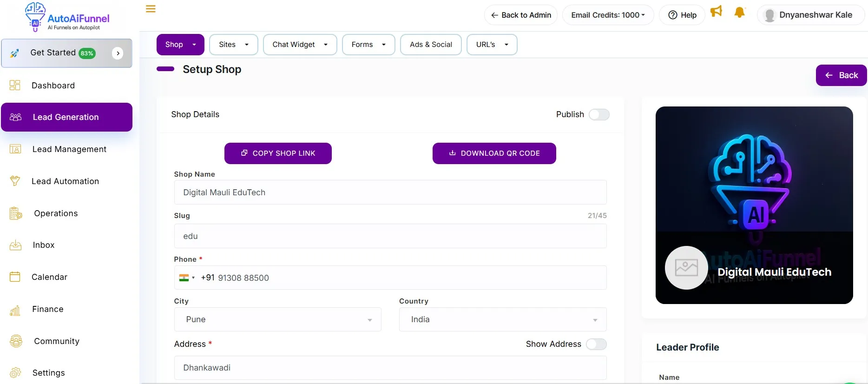Expand the Get Started arrow
The width and height of the screenshot is (868, 384).
[118, 53]
